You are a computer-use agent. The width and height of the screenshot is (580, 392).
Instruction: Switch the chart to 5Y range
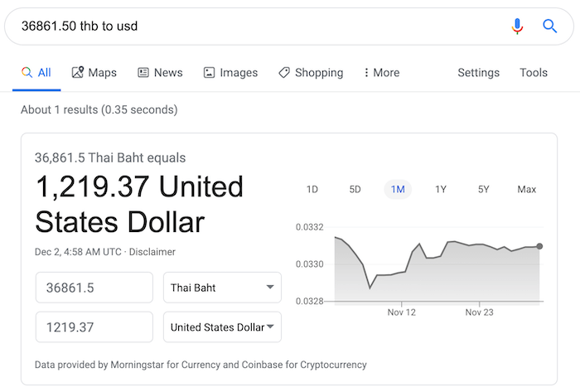click(x=483, y=189)
